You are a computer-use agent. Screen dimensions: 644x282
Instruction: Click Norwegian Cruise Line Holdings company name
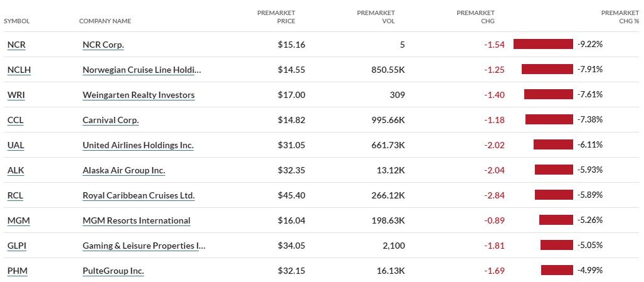point(142,70)
